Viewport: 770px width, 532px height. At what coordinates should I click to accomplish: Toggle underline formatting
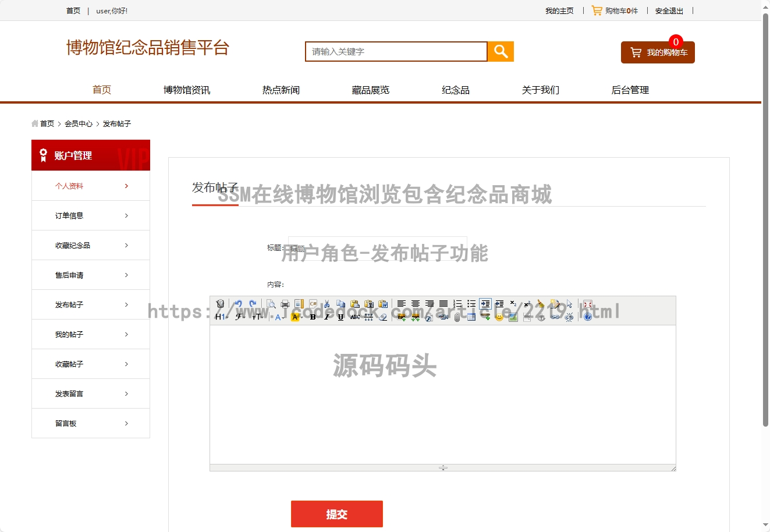point(340,317)
